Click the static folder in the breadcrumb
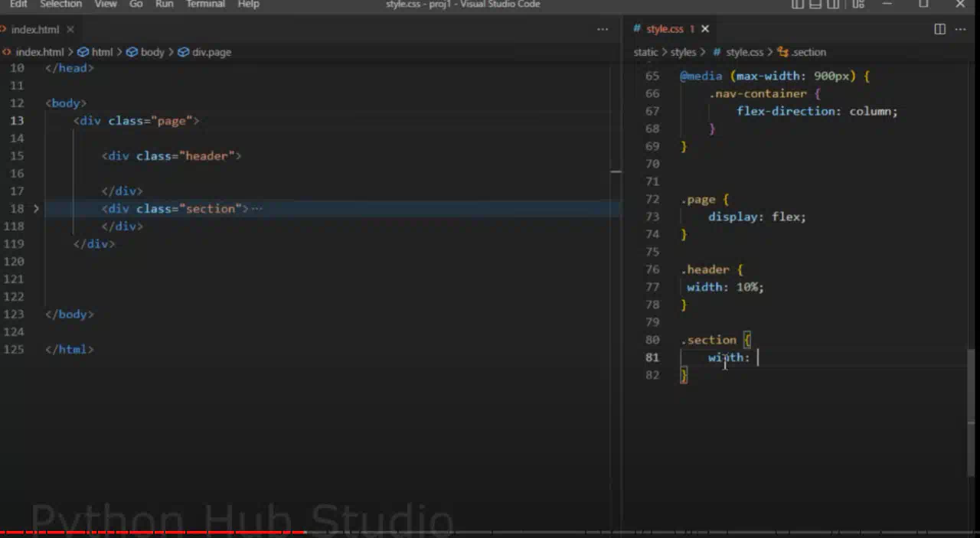 point(645,52)
